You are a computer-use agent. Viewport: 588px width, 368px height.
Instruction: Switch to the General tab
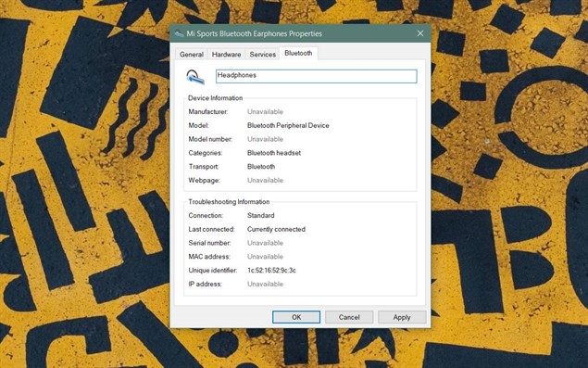tap(192, 54)
